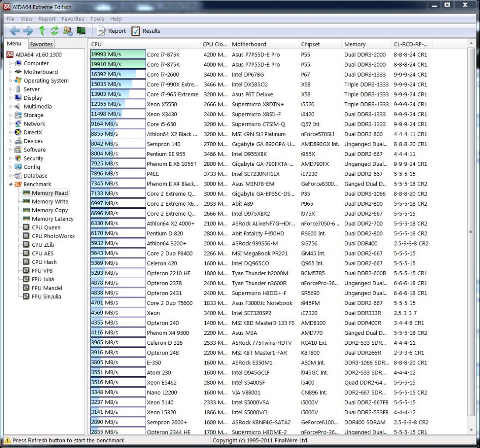
Task: Open the View menu
Action: [x=26, y=19]
